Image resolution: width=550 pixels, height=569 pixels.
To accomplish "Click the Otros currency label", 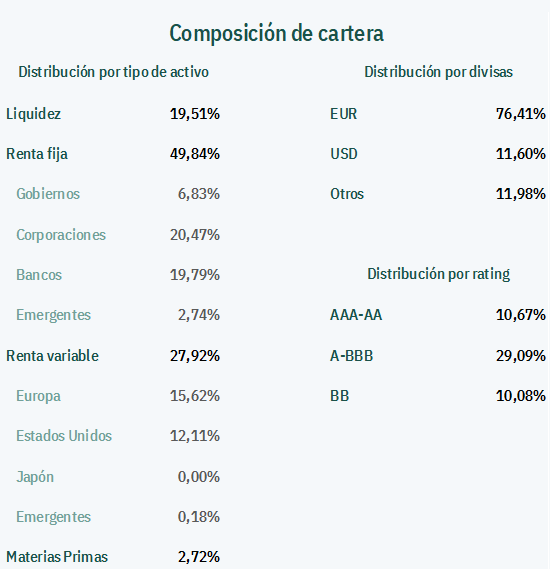I will pyautogui.click(x=347, y=194).
